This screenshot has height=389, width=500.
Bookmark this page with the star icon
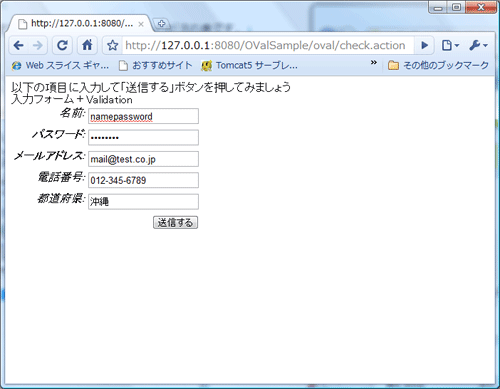point(113,45)
